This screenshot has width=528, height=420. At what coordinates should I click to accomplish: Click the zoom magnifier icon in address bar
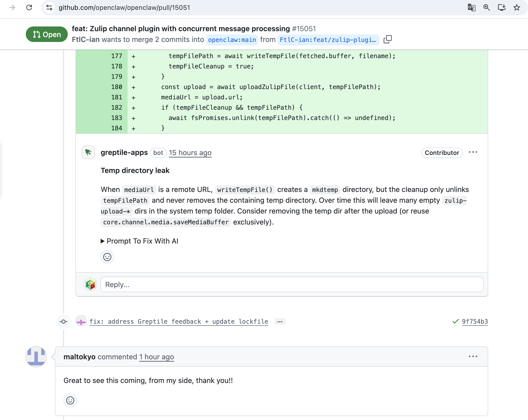pyautogui.click(x=486, y=7)
